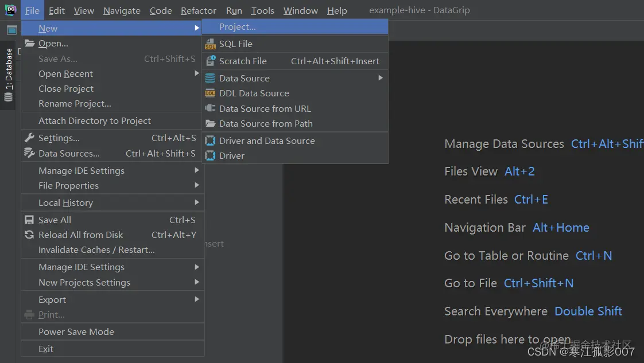644x363 pixels.
Task: Choose Data Sources... menu item
Action: click(x=112, y=153)
